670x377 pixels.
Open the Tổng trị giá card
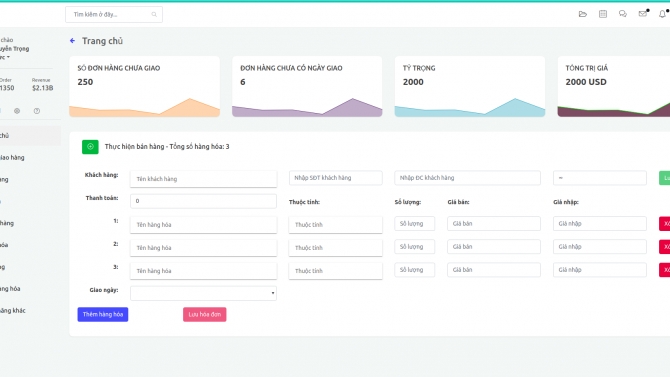click(x=614, y=86)
